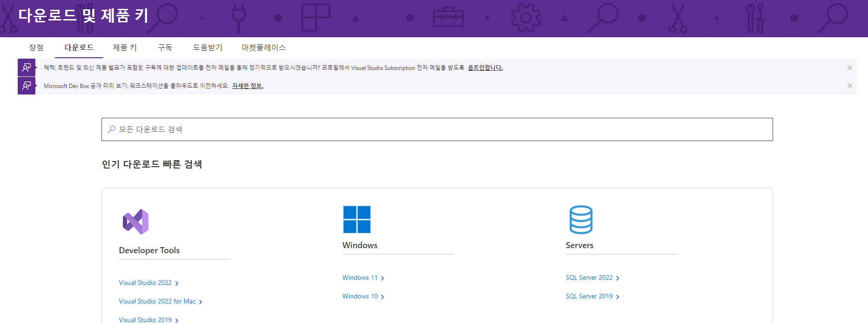This screenshot has height=324, width=868.
Task: Click the chevron next to SQL Server 2022
Action: (618, 278)
